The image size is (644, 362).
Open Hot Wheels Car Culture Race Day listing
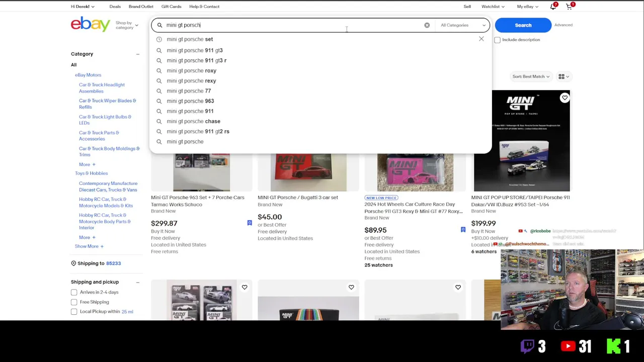[x=414, y=208]
